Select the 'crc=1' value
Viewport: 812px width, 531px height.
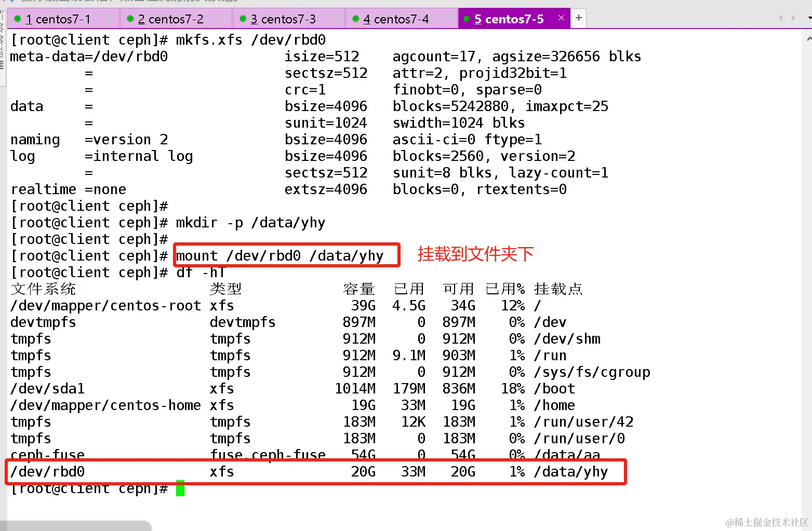point(305,90)
